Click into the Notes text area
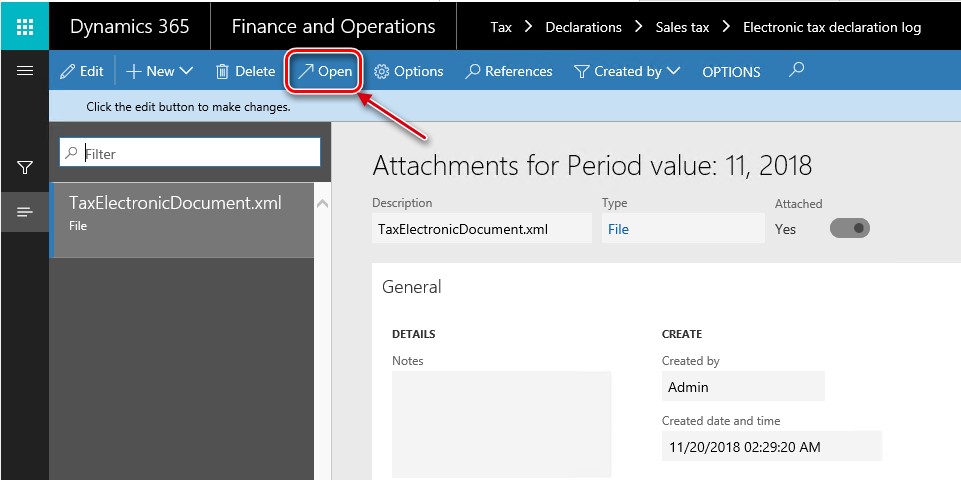This screenshot has height=480, width=961. [x=501, y=424]
